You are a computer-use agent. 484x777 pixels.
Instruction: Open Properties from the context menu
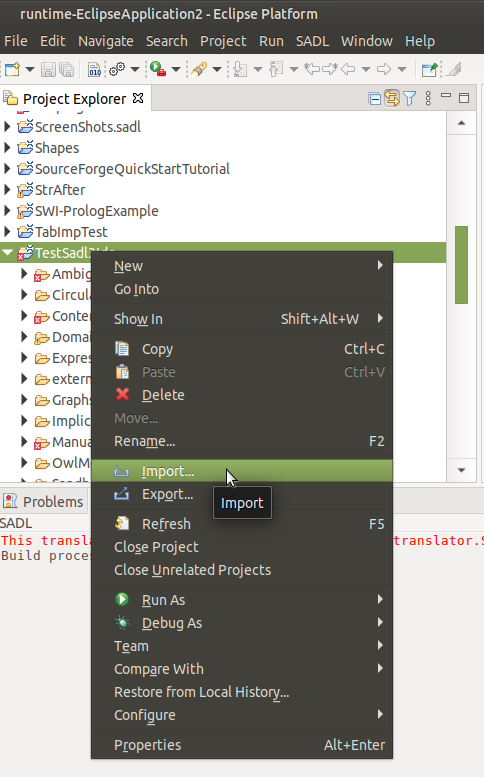[x=242, y=745]
